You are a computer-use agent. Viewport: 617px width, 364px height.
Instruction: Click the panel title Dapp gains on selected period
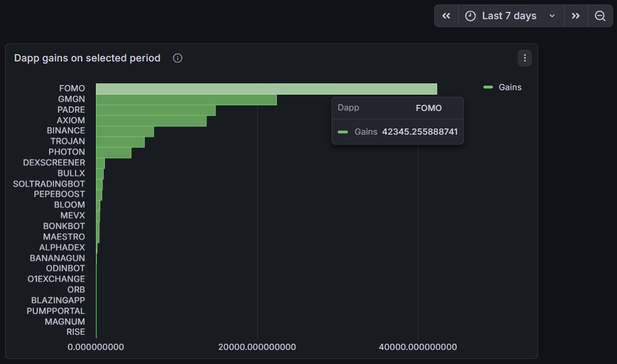(x=87, y=58)
